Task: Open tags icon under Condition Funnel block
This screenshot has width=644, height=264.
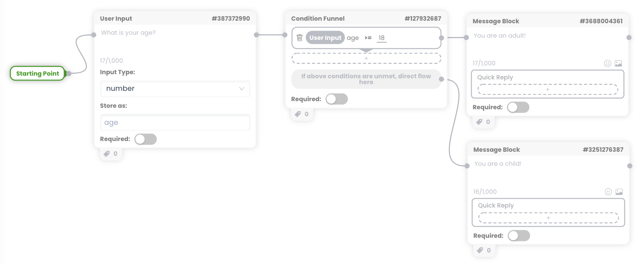Action: click(302, 114)
